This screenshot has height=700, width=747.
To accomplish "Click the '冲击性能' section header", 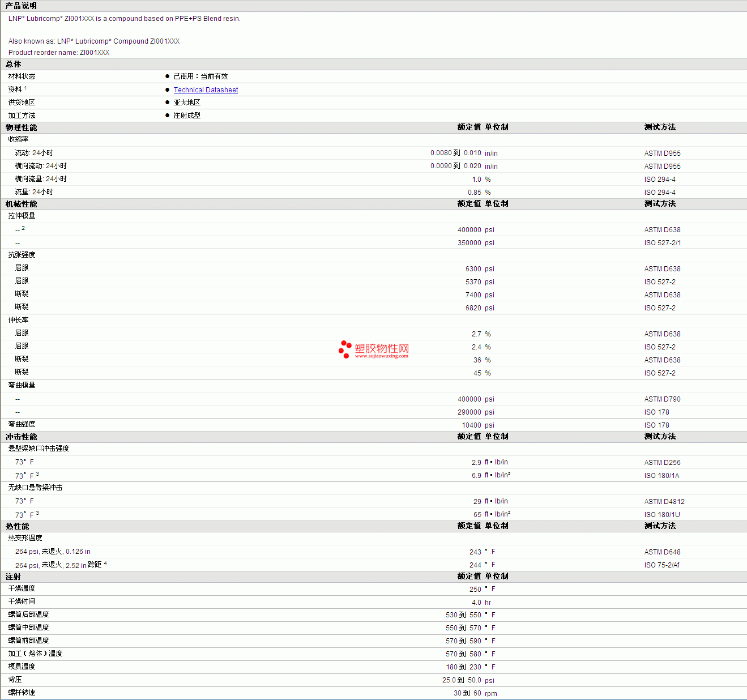I will pyautogui.click(x=21, y=437).
